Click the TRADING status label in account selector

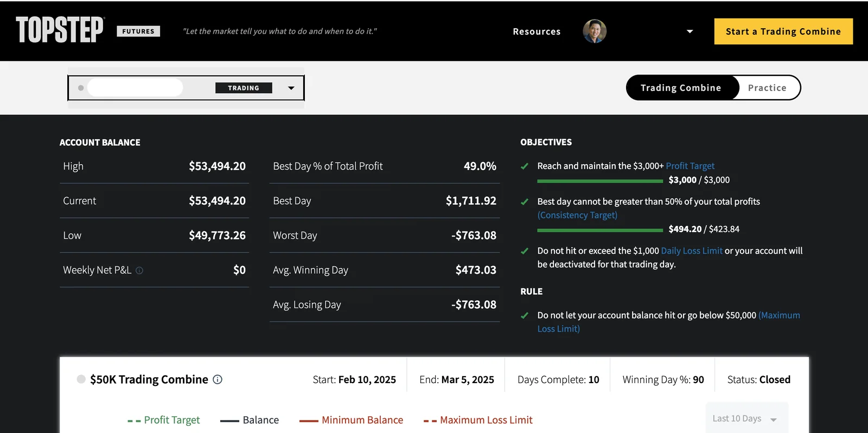tap(244, 88)
